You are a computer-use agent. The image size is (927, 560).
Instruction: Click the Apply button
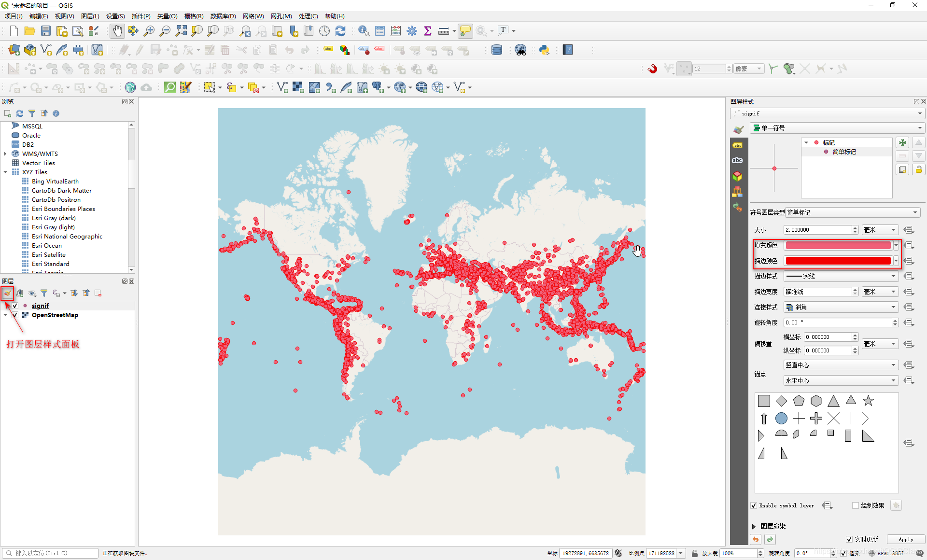pyautogui.click(x=906, y=539)
